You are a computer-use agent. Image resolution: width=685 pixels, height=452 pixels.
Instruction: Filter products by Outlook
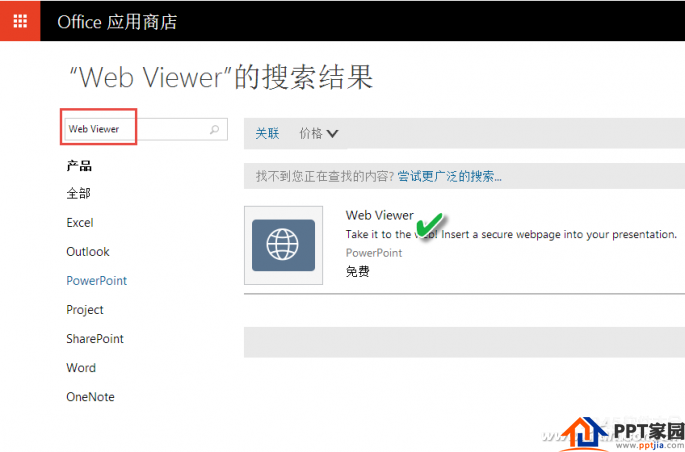point(88,252)
